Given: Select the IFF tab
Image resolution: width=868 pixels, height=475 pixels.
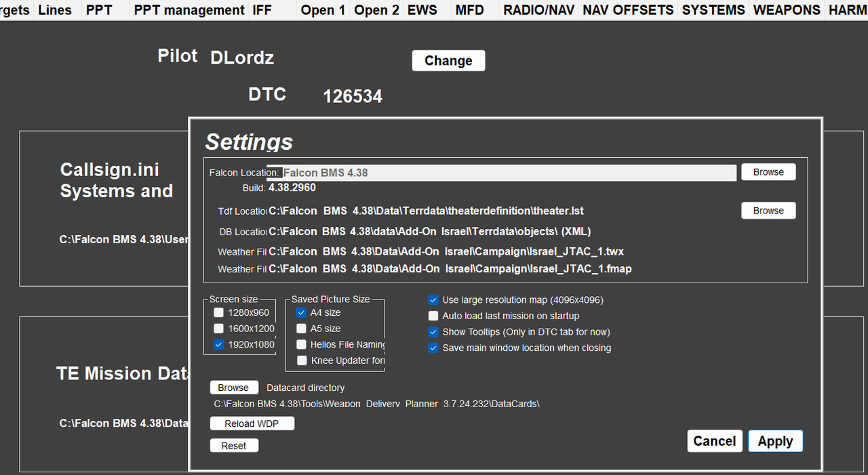Looking at the screenshot, I should pyautogui.click(x=263, y=10).
